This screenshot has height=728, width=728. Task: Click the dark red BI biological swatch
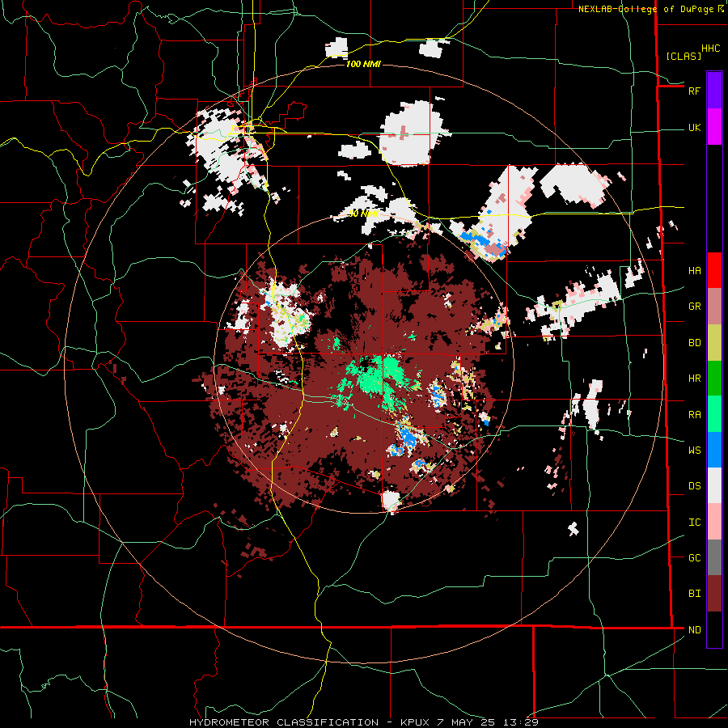pyautogui.click(x=714, y=594)
